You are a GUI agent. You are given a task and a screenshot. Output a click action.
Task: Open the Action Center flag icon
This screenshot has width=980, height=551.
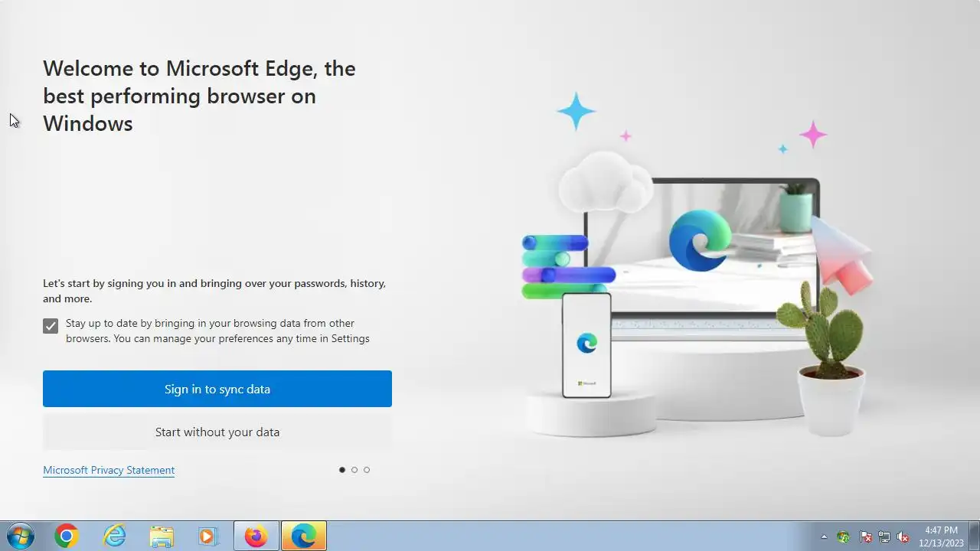pos(866,536)
